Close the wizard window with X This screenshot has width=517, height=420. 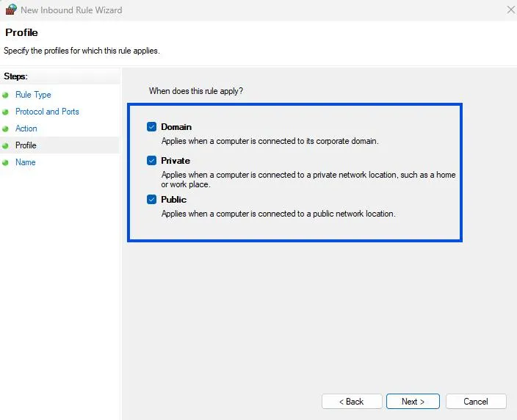511,10
